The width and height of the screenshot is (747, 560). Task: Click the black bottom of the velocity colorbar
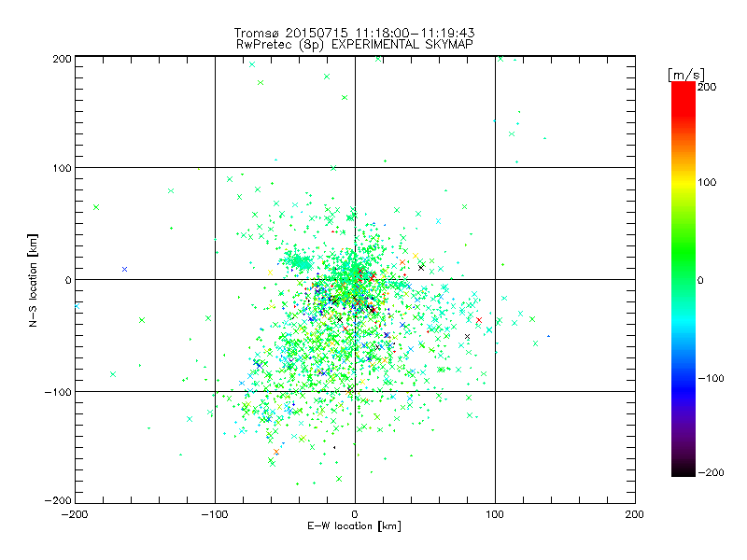684,470
